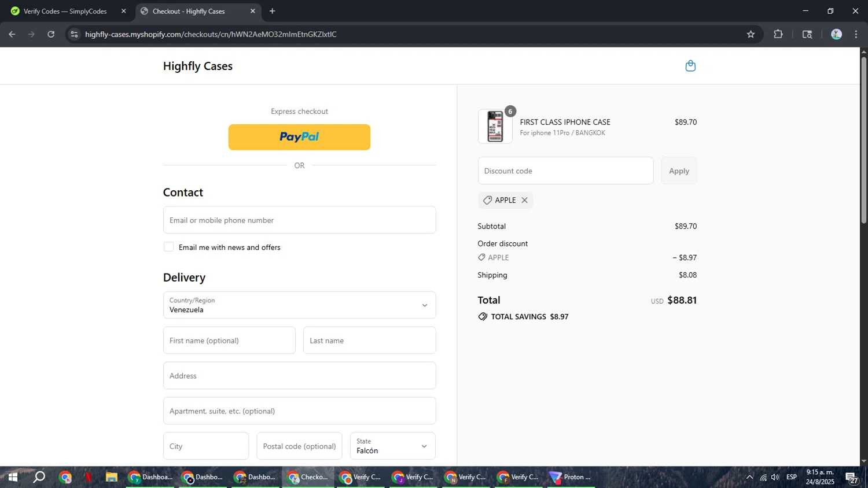Focus the Apartment, suite, etc. field
The width and height of the screenshot is (868, 488).
pos(299,411)
